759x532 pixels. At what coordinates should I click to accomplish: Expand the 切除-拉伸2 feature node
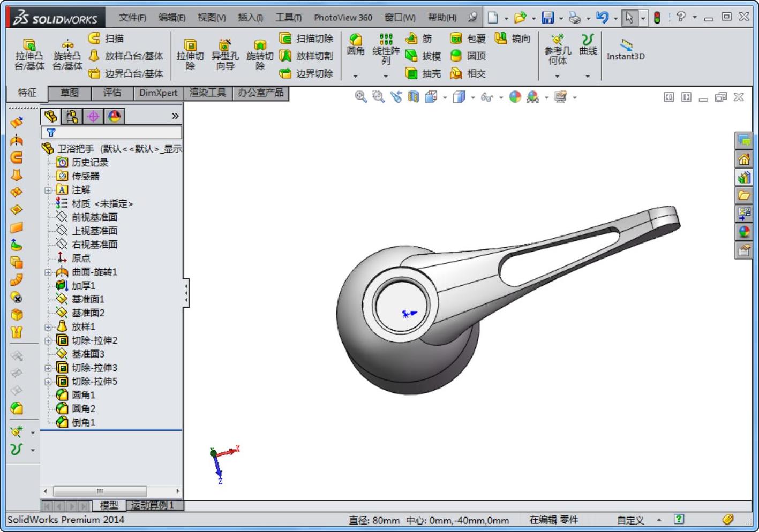point(48,341)
